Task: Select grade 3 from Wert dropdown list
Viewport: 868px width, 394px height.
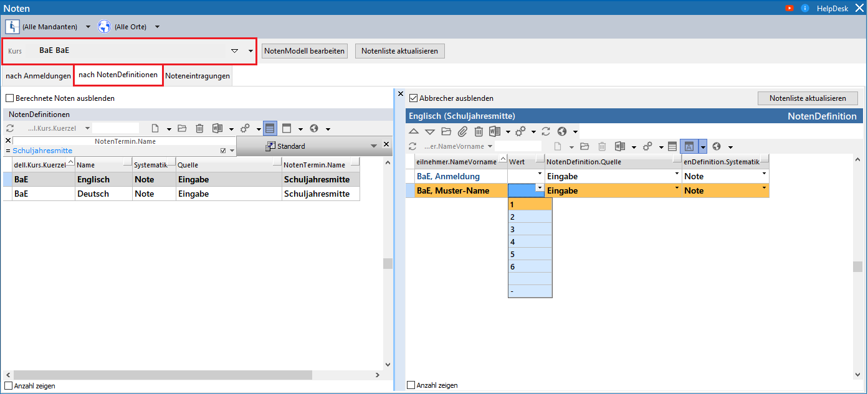Action: pyautogui.click(x=530, y=229)
